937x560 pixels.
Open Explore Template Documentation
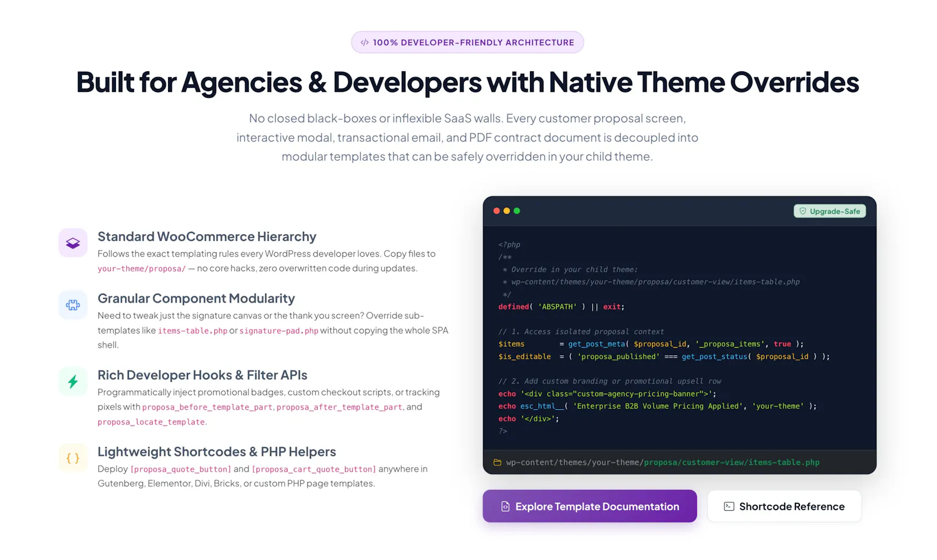click(590, 506)
